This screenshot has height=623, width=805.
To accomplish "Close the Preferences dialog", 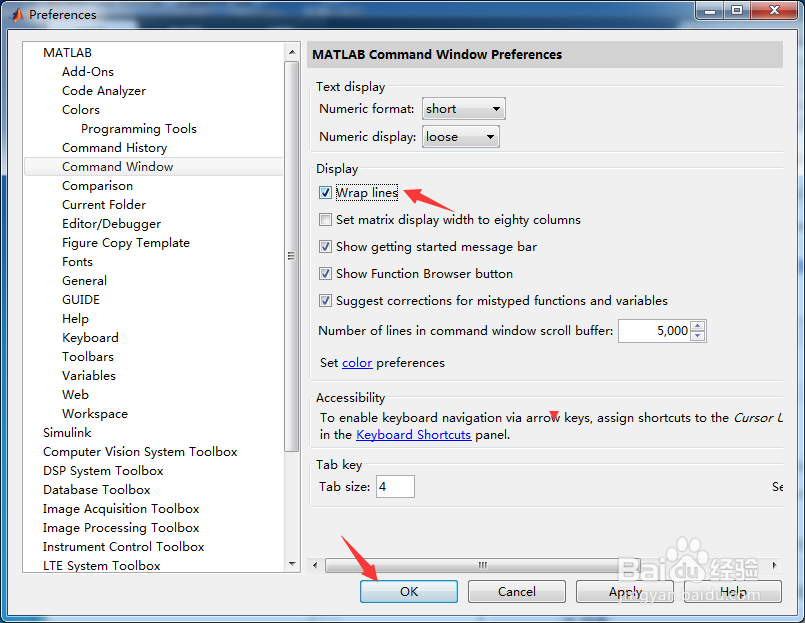I will (x=775, y=10).
